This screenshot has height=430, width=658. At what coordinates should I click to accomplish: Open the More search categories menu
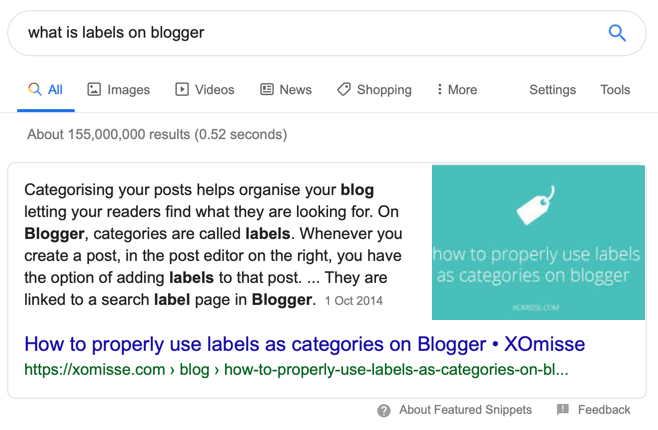457,89
